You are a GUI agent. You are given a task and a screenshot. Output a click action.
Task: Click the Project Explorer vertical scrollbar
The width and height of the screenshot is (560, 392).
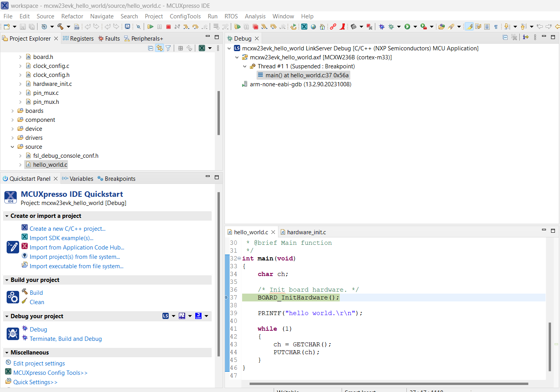tap(219, 113)
